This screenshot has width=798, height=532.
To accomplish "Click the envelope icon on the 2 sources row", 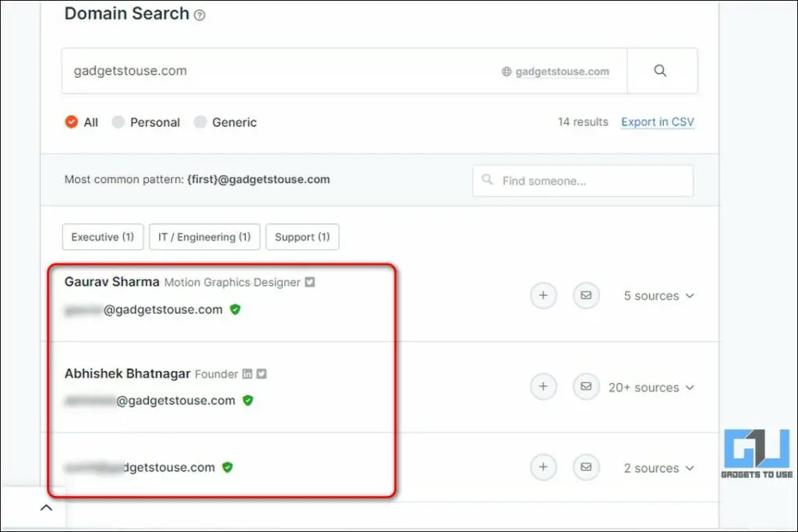I will [586, 467].
